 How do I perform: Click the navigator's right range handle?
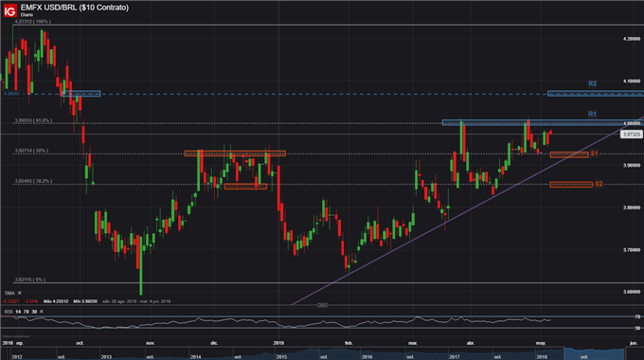625,353
